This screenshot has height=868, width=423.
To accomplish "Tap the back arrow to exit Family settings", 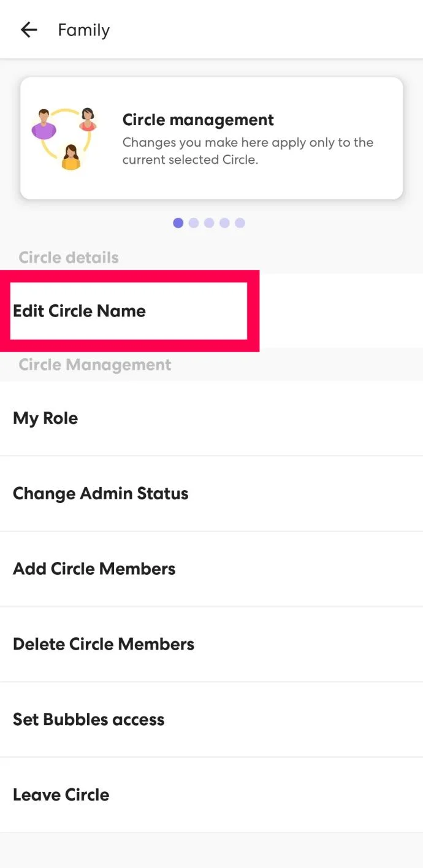I will tap(28, 29).
